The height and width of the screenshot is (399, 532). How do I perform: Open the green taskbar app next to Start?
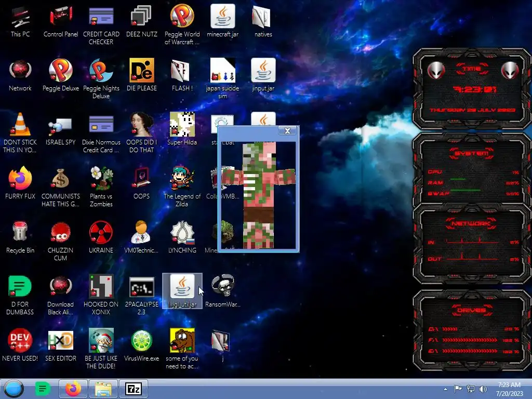pyautogui.click(x=43, y=389)
